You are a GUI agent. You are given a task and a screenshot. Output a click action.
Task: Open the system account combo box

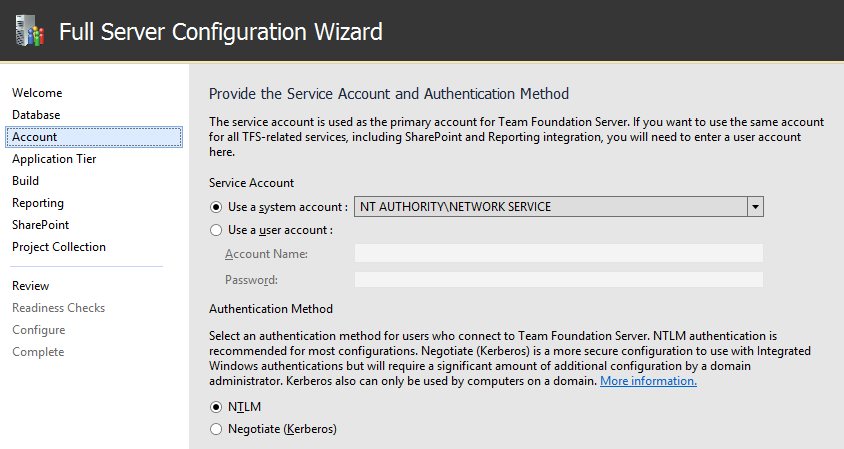558,207
